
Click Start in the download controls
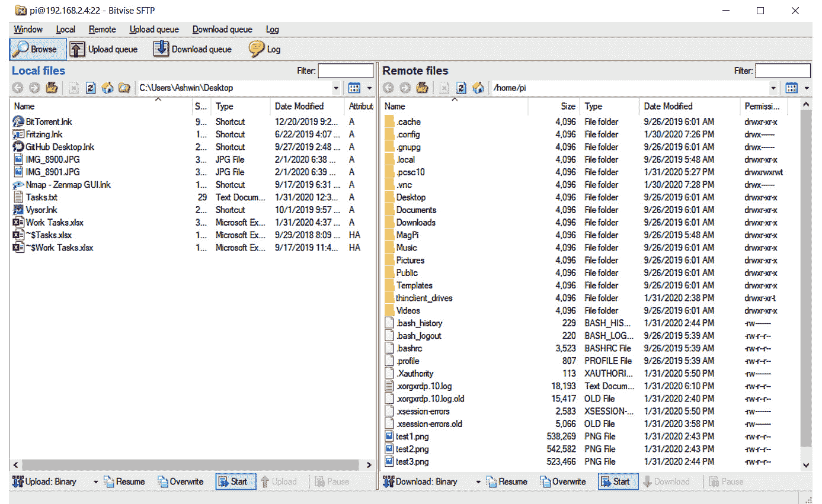pyautogui.click(x=618, y=481)
